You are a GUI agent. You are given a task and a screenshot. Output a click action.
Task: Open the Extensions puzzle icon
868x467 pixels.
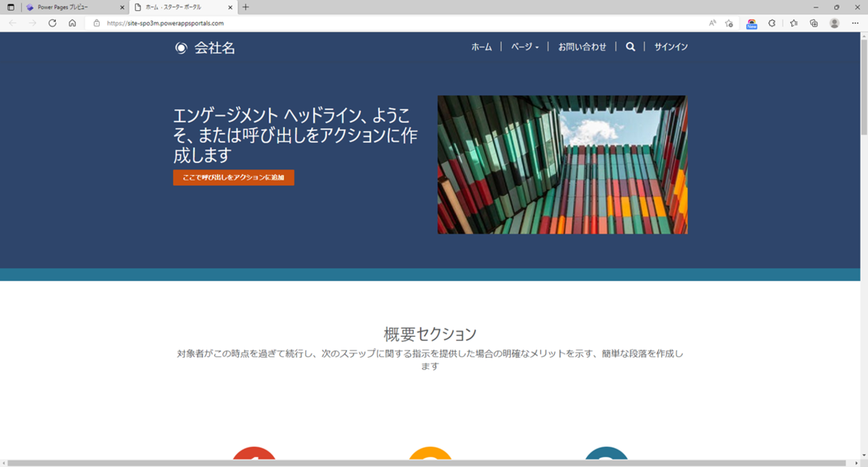(772, 23)
